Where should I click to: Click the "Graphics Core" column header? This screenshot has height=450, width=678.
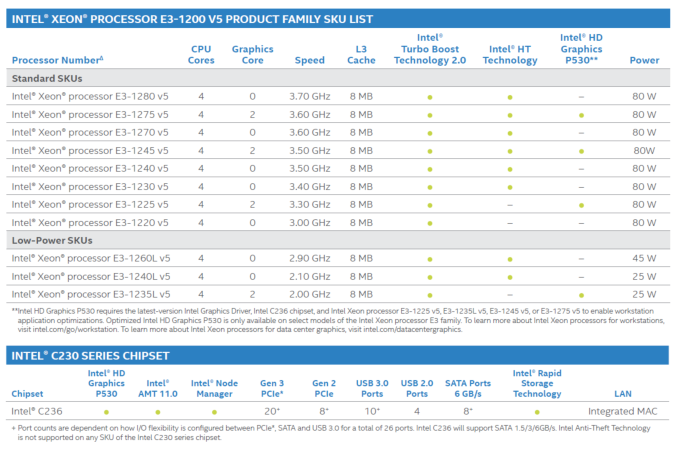pos(253,54)
